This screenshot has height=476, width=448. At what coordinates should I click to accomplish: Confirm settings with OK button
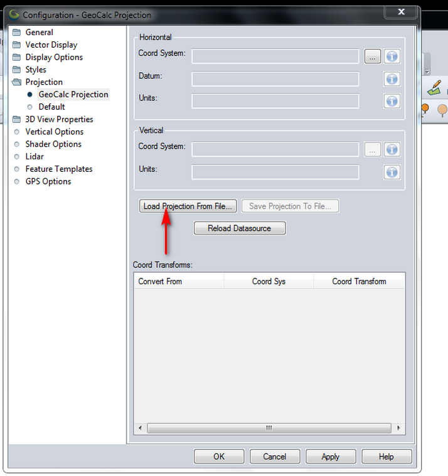219,457
